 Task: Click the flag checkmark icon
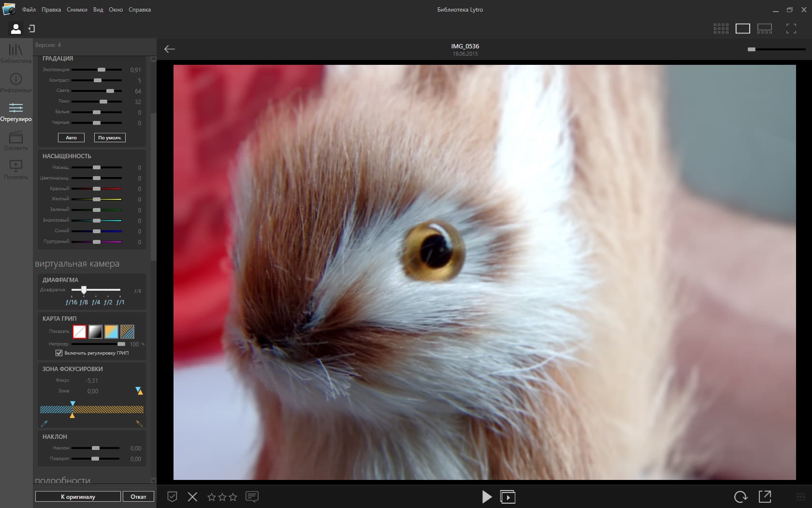coord(172,496)
